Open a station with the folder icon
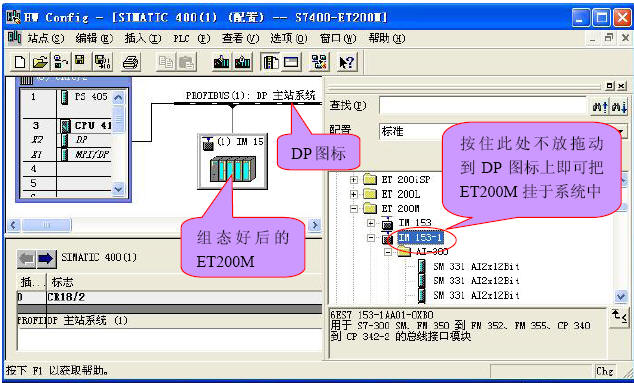The height and width of the screenshot is (383, 634). point(40,62)
